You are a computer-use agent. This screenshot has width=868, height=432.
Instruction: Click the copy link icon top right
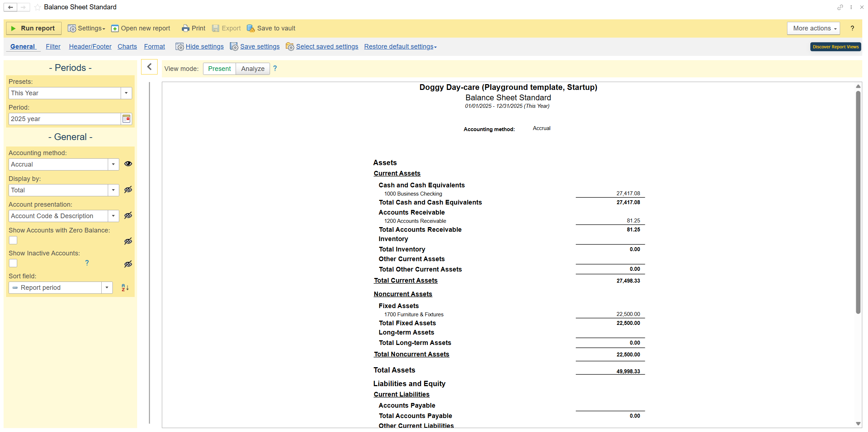coord(840,7)
